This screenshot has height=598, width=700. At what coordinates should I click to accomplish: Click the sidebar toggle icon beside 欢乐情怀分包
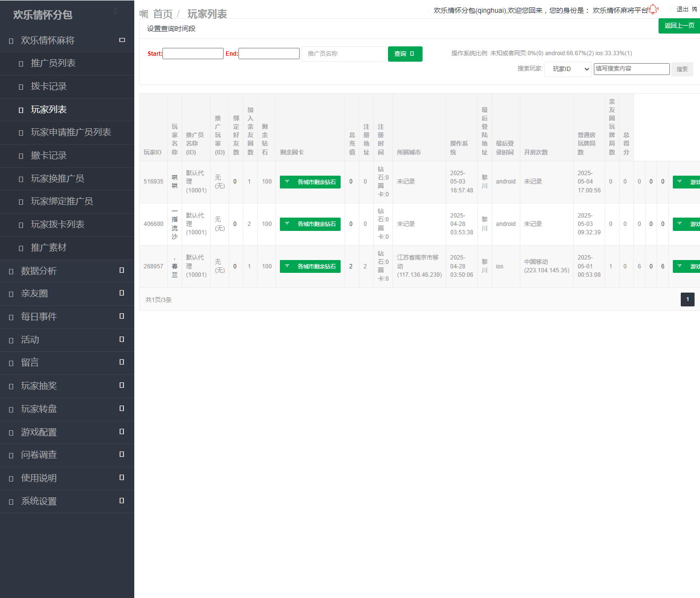coord(116,11)
